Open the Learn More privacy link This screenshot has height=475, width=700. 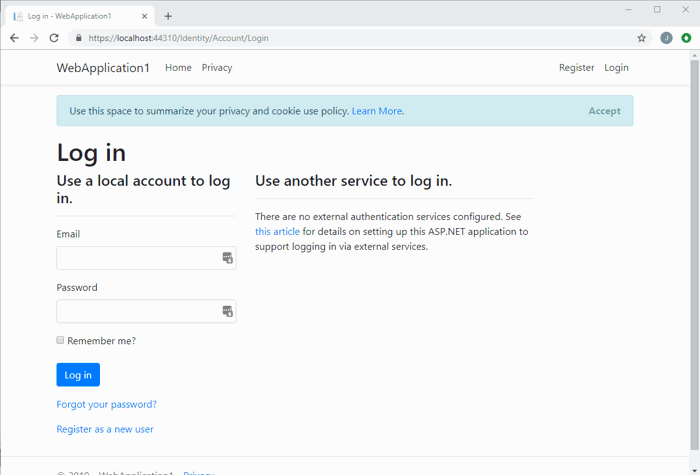[376, 111]
